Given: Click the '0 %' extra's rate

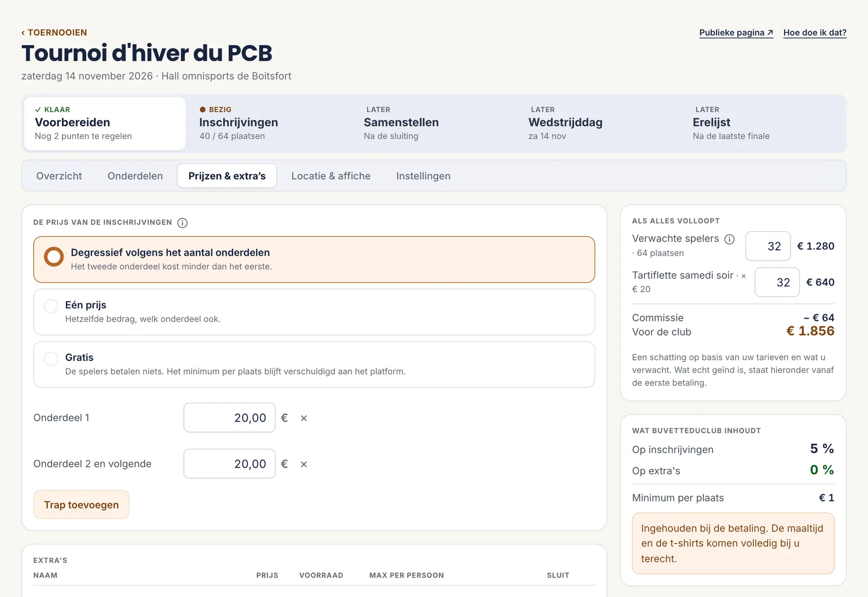Looking at the screenshot, I should [822, 470].
